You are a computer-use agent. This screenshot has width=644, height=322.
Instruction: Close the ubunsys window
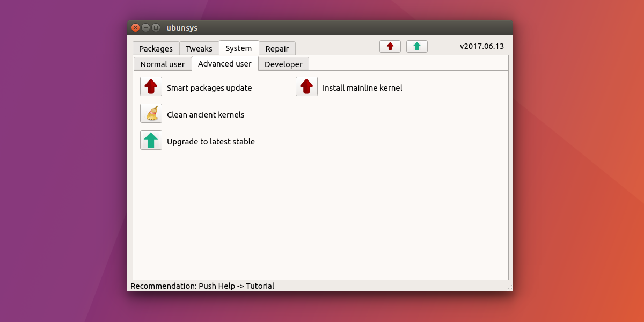click(x=135, y=27)
